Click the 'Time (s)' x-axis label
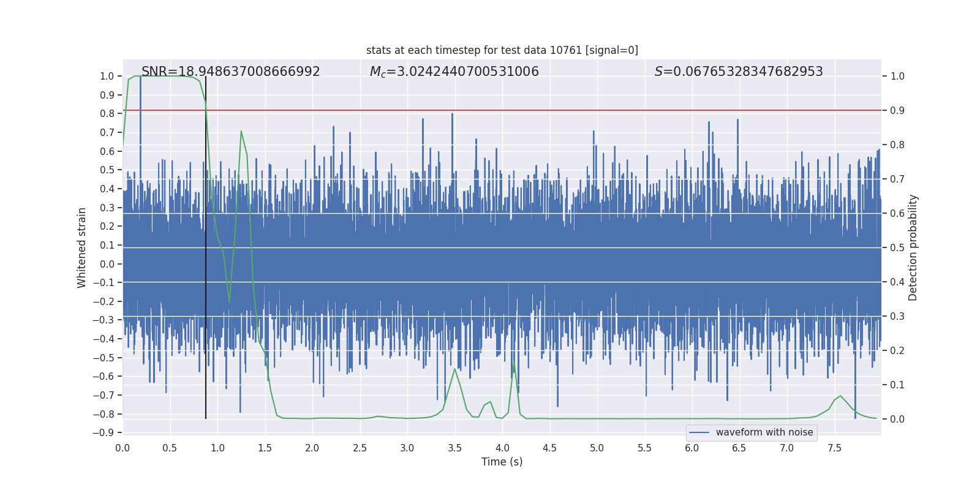This screenshot has height=490, width=980. click(x=502, y=462)
